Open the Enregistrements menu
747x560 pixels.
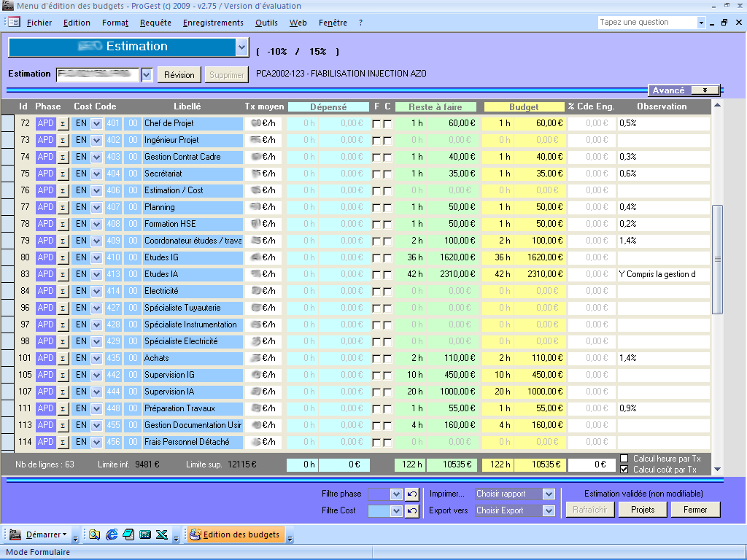point(213,23)
